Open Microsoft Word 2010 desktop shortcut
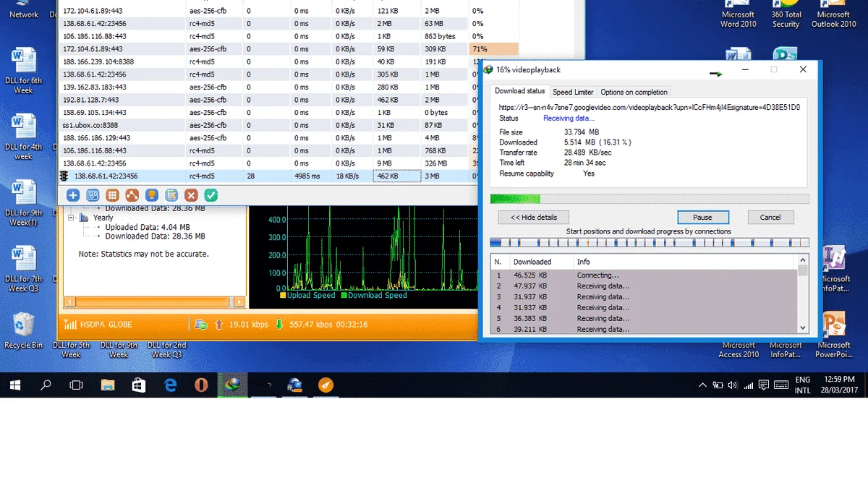Image resolution: width=868 pixels, height=488 pixels. coord(739,14)
